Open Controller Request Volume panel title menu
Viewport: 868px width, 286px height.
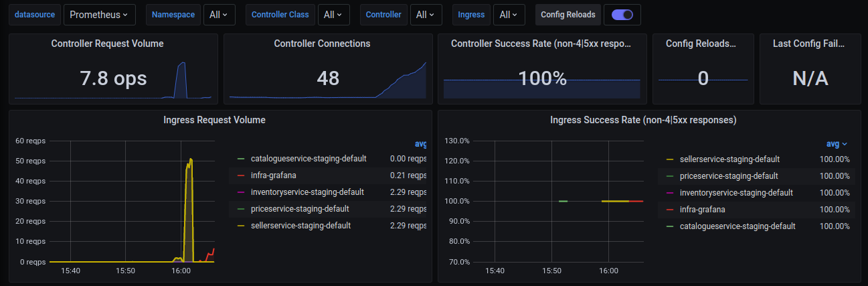tap(107, 44)
